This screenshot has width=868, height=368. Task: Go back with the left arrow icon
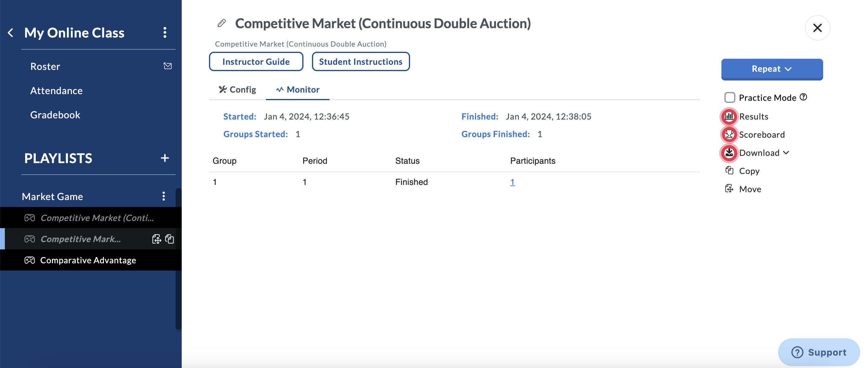[x=11, y=33]
